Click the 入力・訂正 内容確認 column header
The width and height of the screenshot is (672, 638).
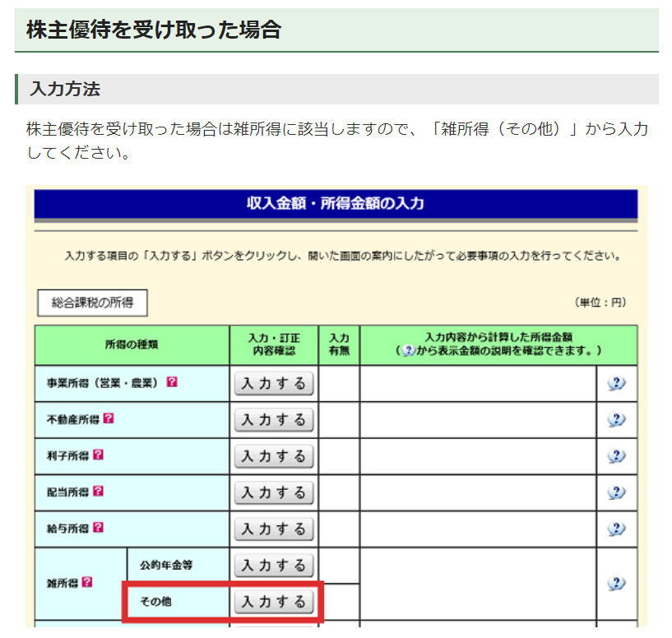point(274,345)
